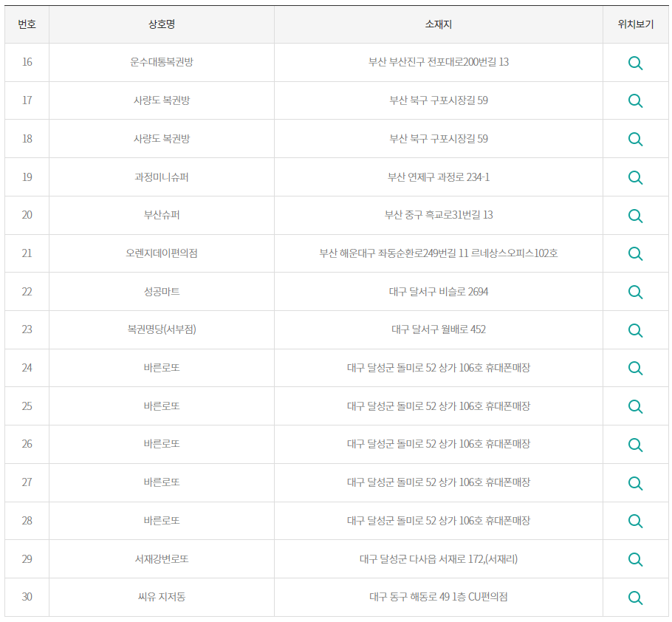View location of 복권명당(서부점)
Screen dimensions: 672x622
click(x=635, y=330)
